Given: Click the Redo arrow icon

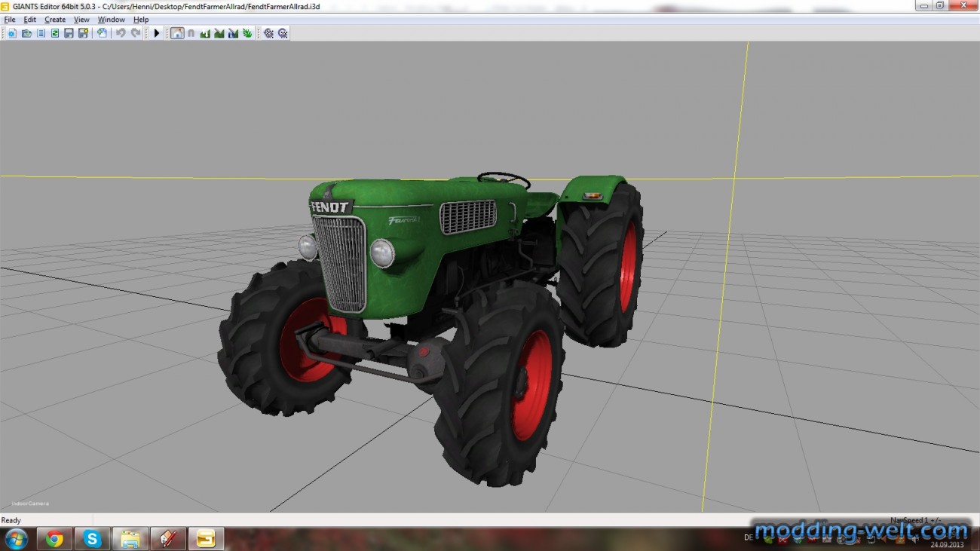Looking at the screenshot, I should [136, 33].
